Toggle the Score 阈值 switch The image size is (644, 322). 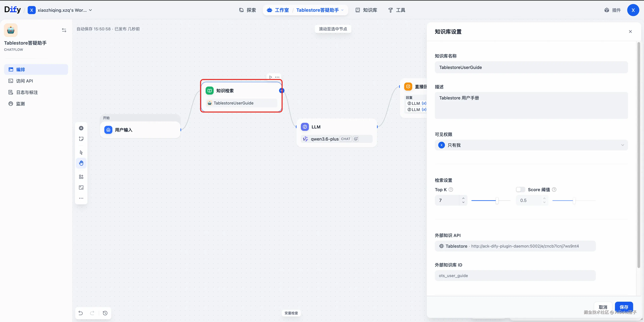(x=521, y=190)
